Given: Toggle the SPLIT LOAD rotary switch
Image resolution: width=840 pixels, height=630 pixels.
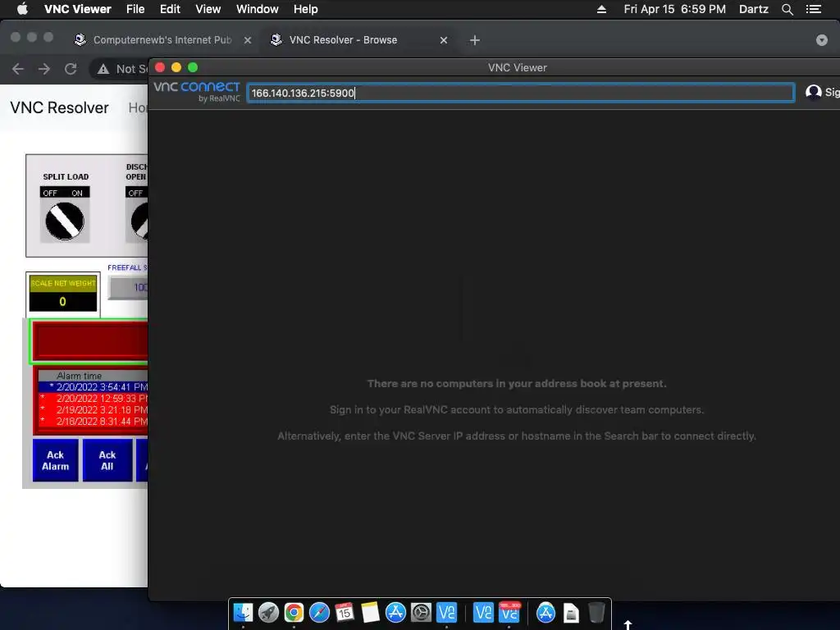Looking at the screenshot, I should [x=65, y=221].
